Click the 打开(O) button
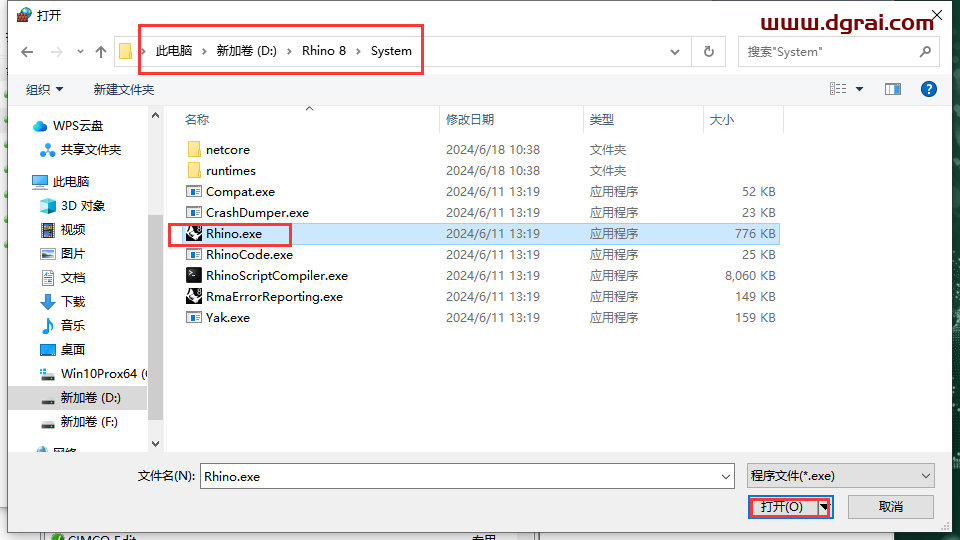This screenshot has width=960, height=540. pos(782,507)
